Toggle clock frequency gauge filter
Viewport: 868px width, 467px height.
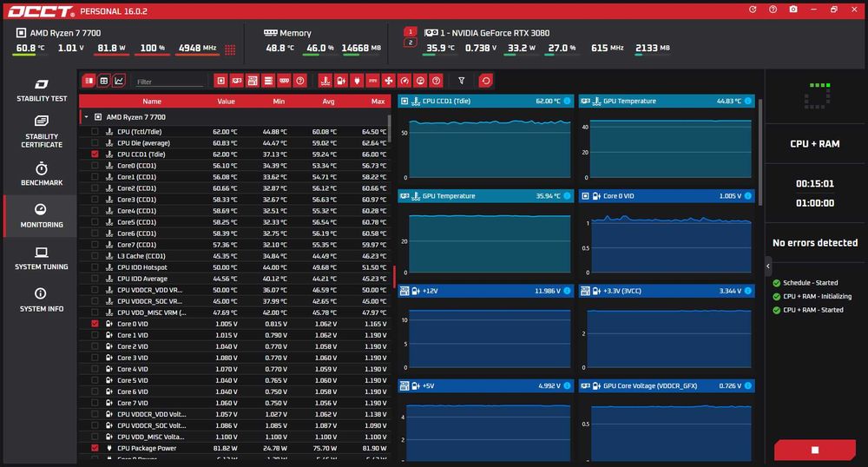(404, 81)
